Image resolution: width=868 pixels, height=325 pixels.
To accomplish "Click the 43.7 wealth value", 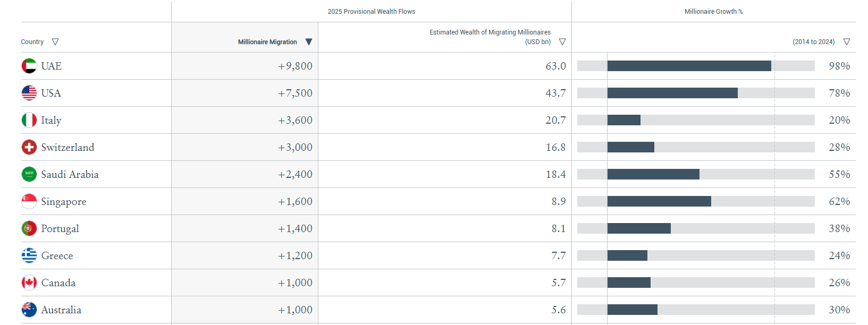I will click(x=555, y=93).
